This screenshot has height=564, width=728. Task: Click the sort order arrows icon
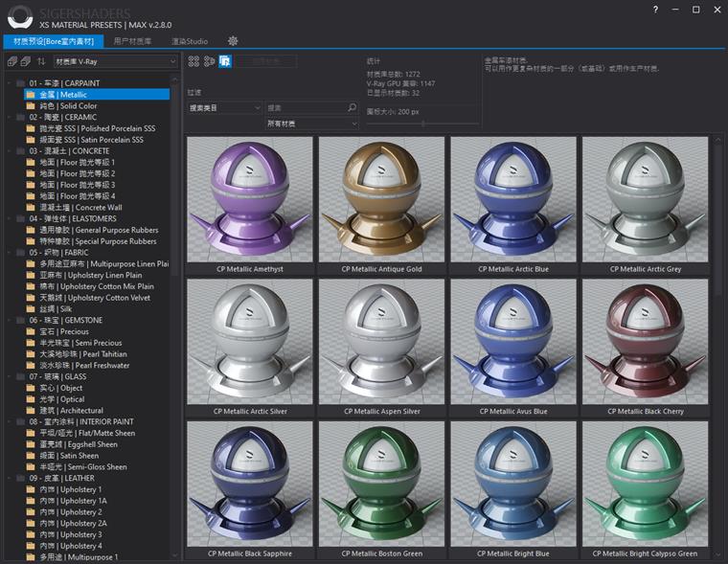click(41, 61)
